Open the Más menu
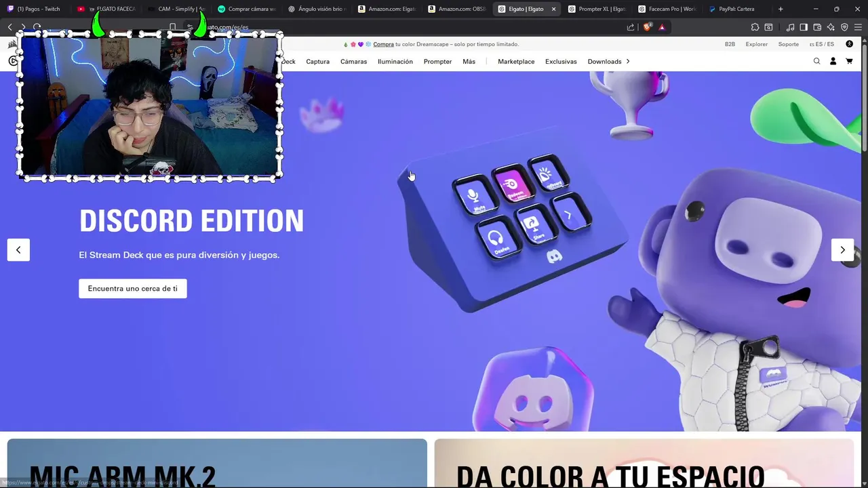Viewport: 868px width, 488px height. pyautogui.click(x=469, y=62)
